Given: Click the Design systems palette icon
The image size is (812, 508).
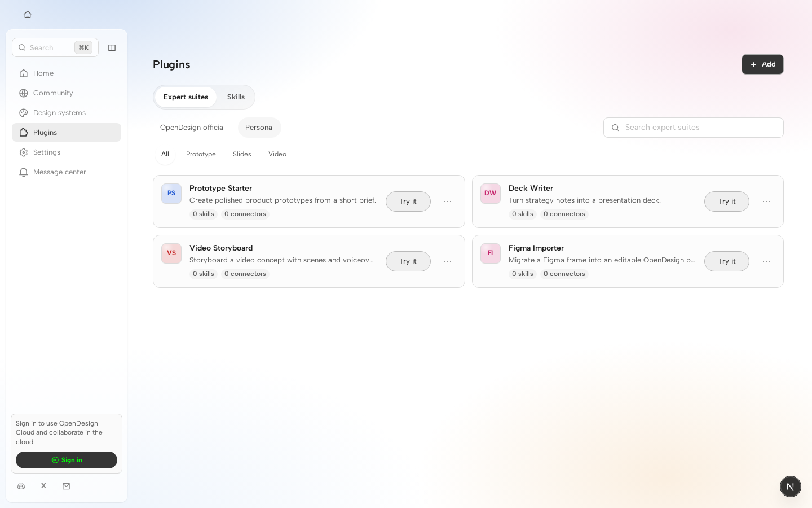Looking at the screenshot, I should coord(24,113).
